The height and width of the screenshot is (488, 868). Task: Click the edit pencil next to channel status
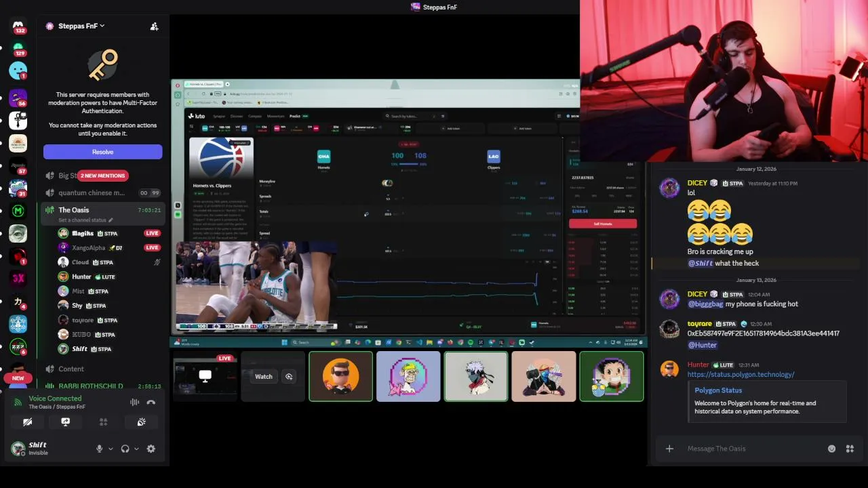[111, 220]
